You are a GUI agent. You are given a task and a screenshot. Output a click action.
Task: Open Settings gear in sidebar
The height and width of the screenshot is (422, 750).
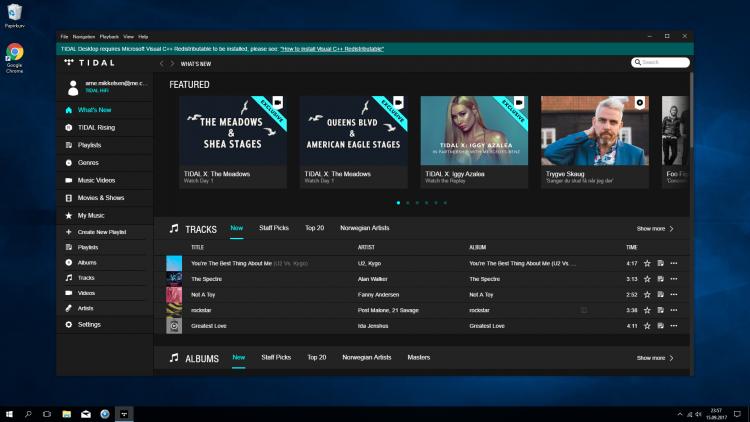pyautogui.click(x=68, y=324)
